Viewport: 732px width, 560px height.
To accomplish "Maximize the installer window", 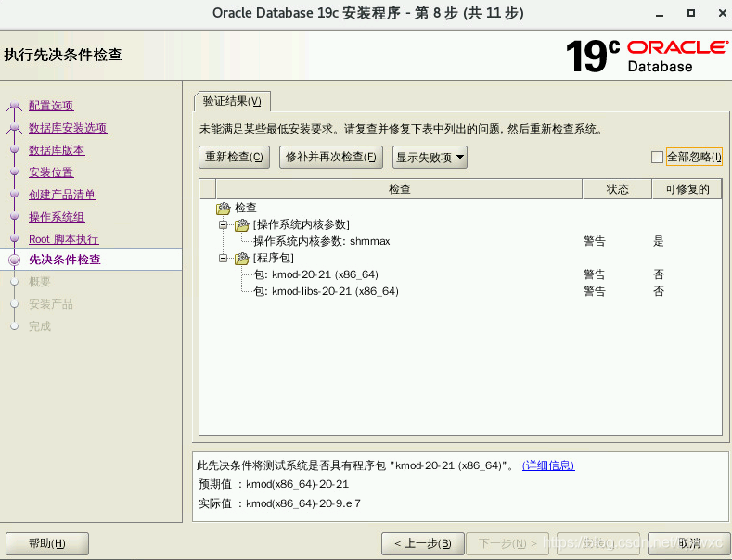I will (691, 13).
